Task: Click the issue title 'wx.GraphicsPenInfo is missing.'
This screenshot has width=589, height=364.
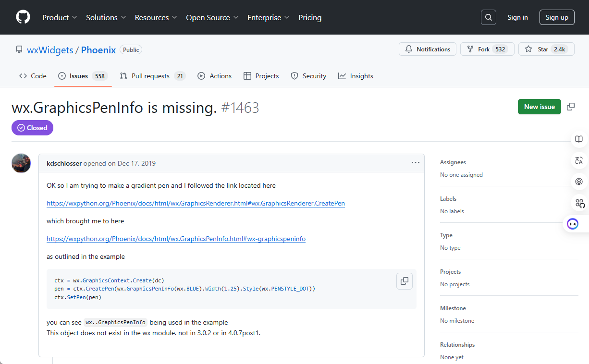Action: pyautogui.click(x=114, y=108)
